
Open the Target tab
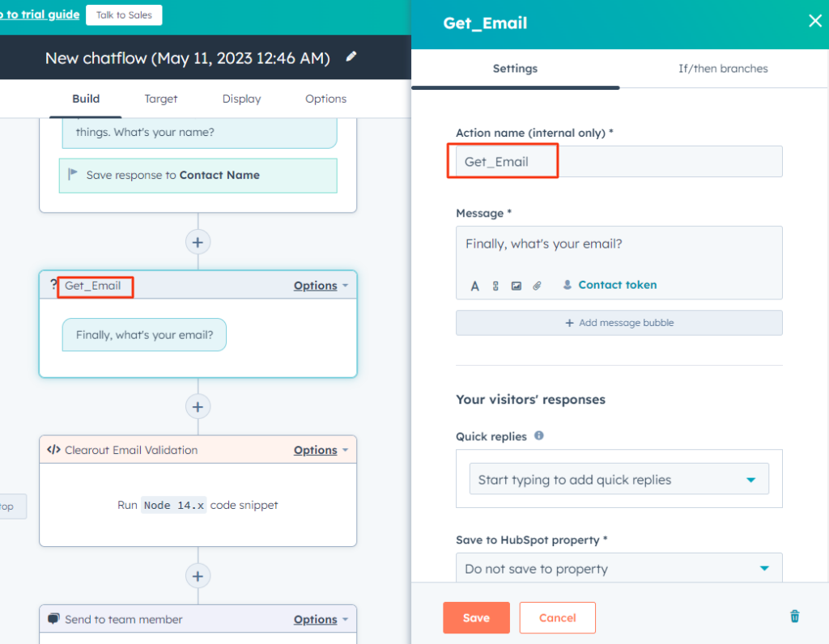click(x=160, y=98)
